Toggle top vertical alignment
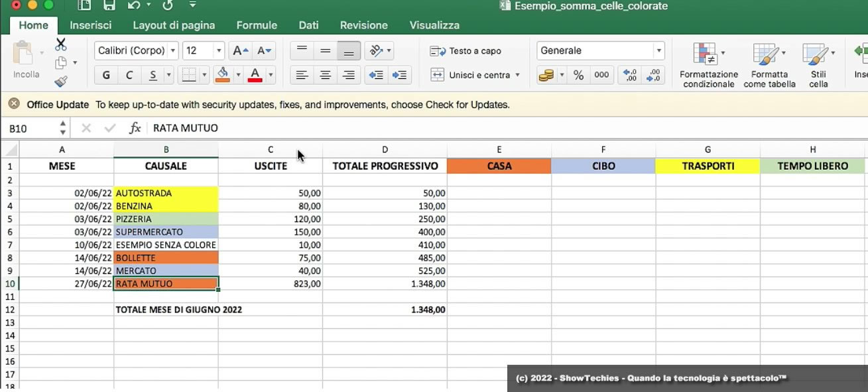This screenshot has width=868, height=392. click(x=302, y=50)
